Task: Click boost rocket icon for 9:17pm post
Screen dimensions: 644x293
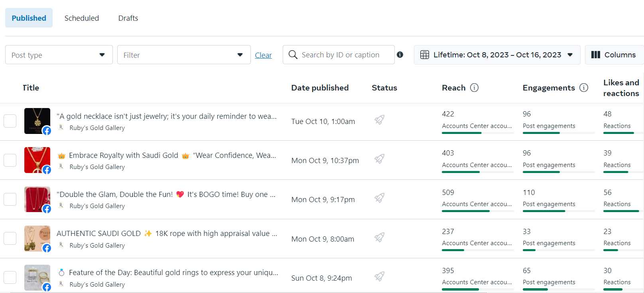Action: pyautogui.click(x=379, y=198)
